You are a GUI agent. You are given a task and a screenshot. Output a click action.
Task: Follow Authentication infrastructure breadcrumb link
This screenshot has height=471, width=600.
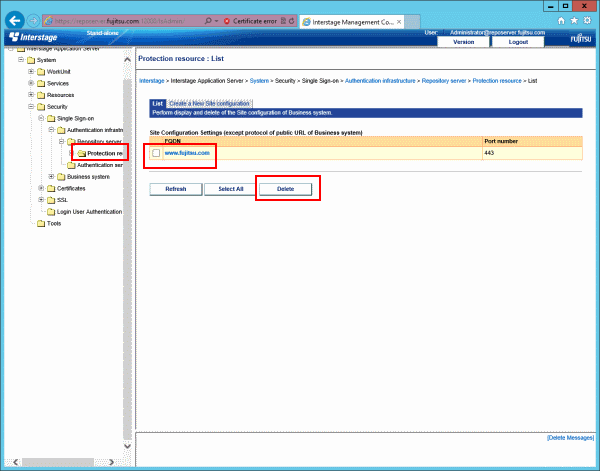coord(380,81)
